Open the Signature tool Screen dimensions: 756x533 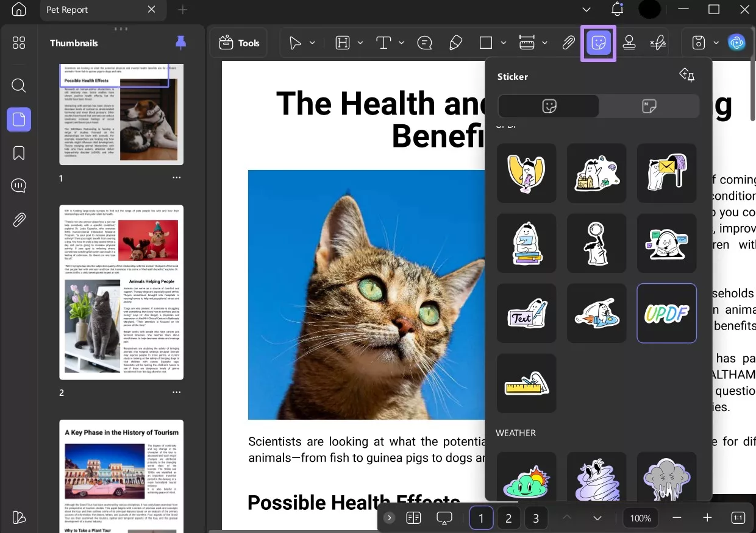click(658, 43)
